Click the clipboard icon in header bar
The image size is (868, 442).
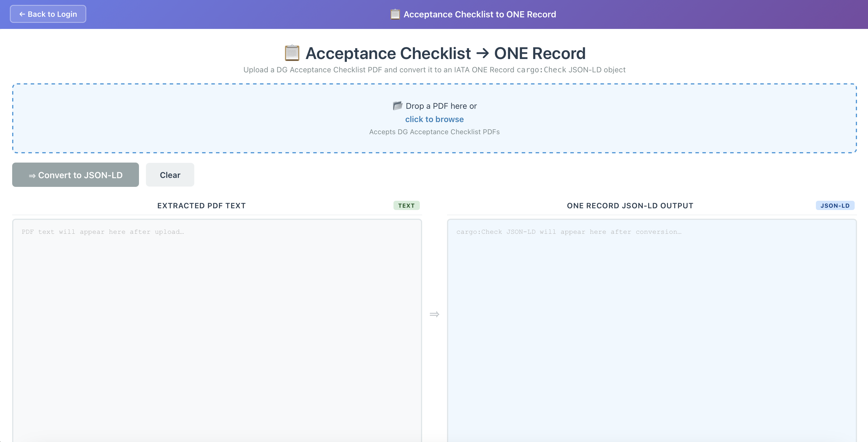[x=395, y=14]
